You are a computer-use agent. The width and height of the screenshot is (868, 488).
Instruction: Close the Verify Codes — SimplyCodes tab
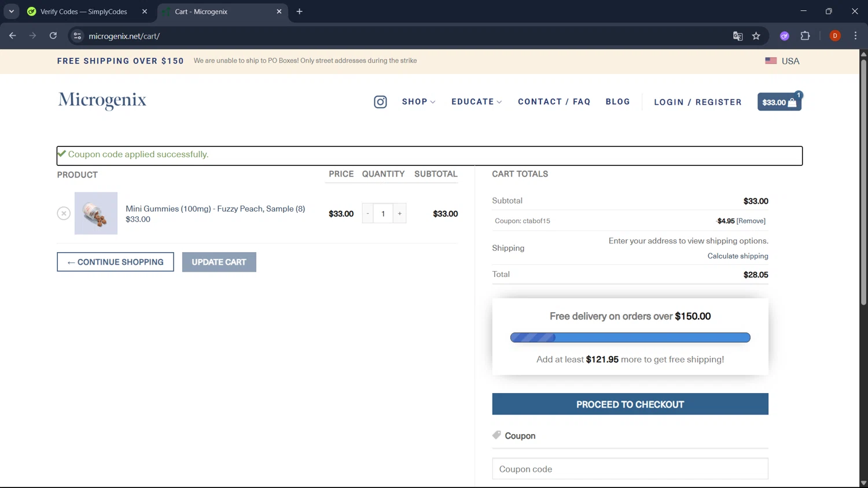[145, 12]
